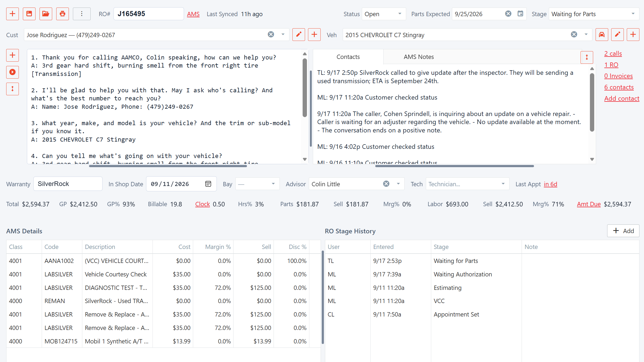
Task: Open the three-dot more options menu
Action: click(82, 14)
